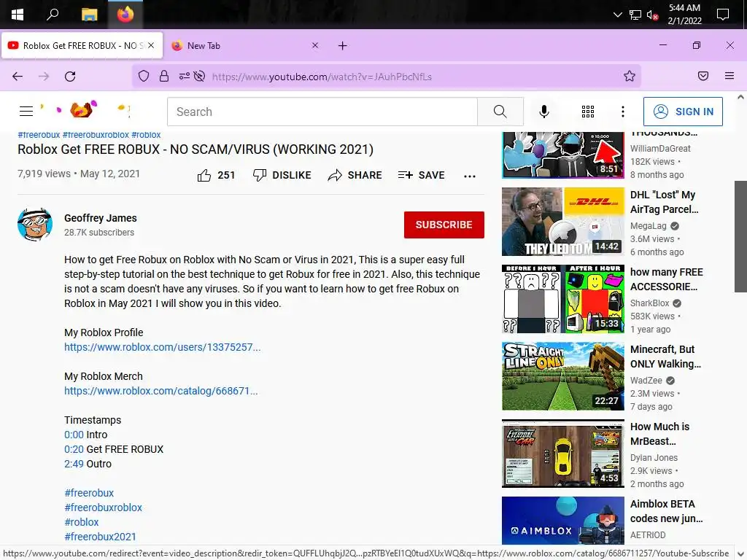Click the scrollbar down arrow
The height and width of the screenshot is (560, 747).
[x=741, y=554]
